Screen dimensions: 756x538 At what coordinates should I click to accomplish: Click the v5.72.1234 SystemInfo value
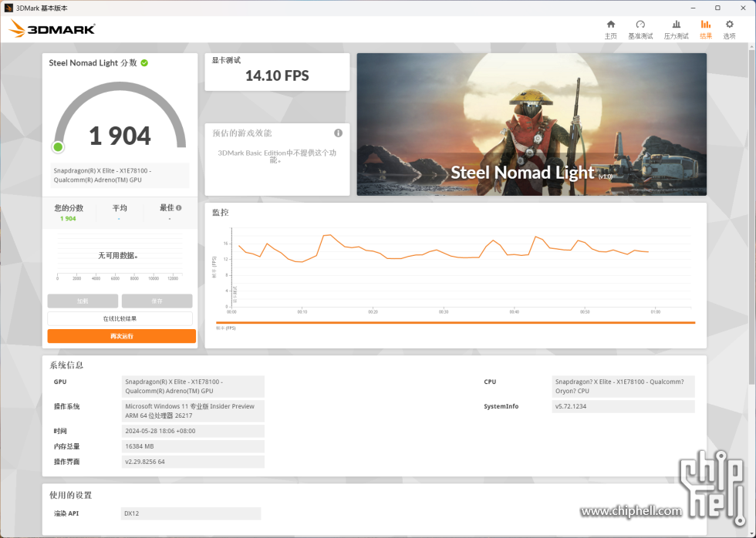[x=623, y=406]
